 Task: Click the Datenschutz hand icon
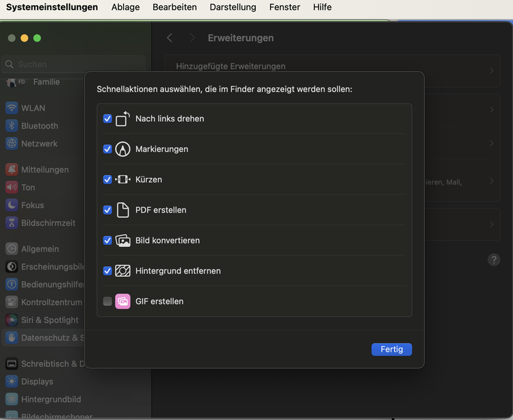(x=12, y=337)
